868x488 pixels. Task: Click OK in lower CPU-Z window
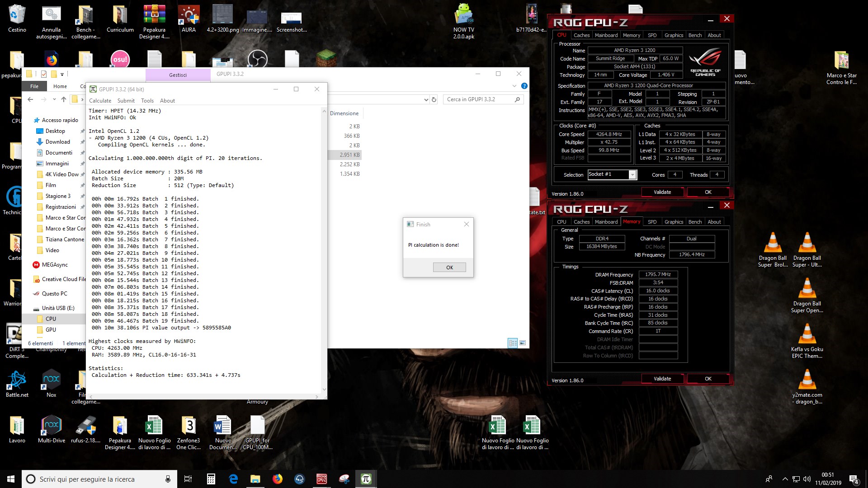(x=708, y=379)
